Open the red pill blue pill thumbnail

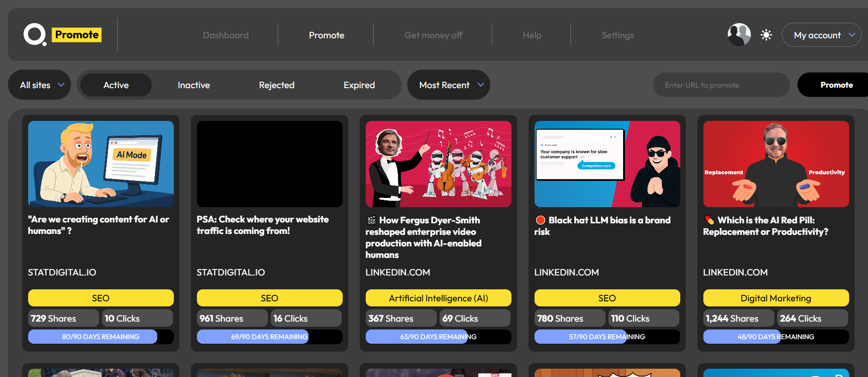776,164
